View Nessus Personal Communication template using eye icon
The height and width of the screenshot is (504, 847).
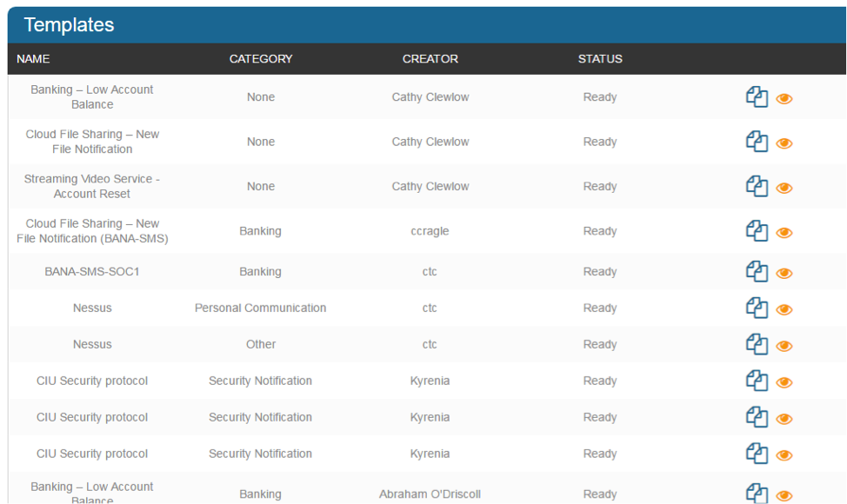[784, 309]
